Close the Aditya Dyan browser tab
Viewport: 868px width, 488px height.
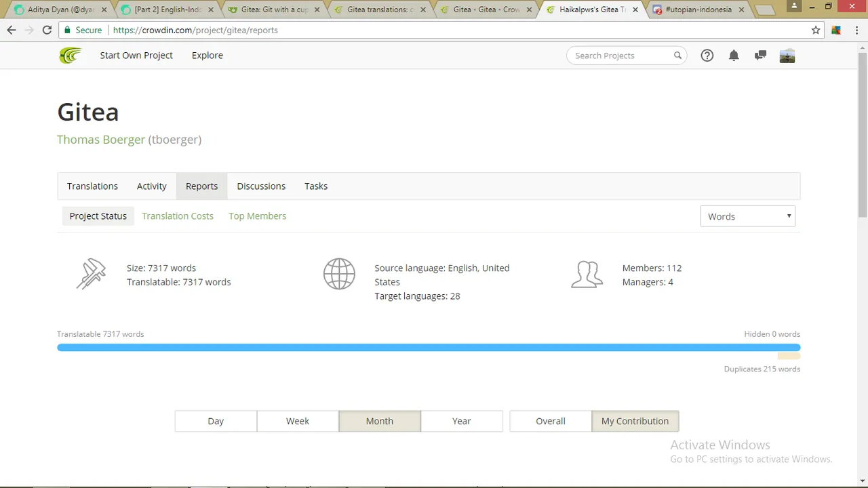pyautogui.click(x=105, y=10)
